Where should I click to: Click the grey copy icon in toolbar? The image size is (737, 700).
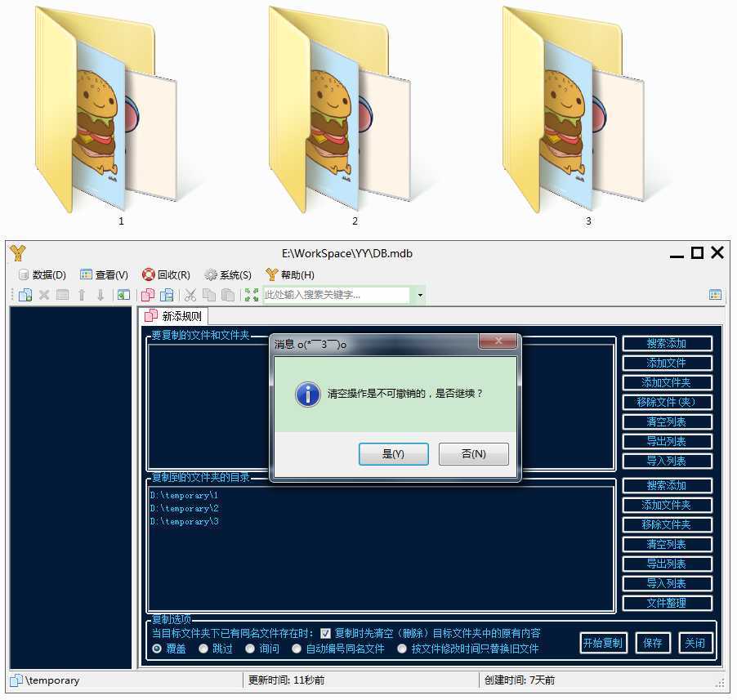208,295
